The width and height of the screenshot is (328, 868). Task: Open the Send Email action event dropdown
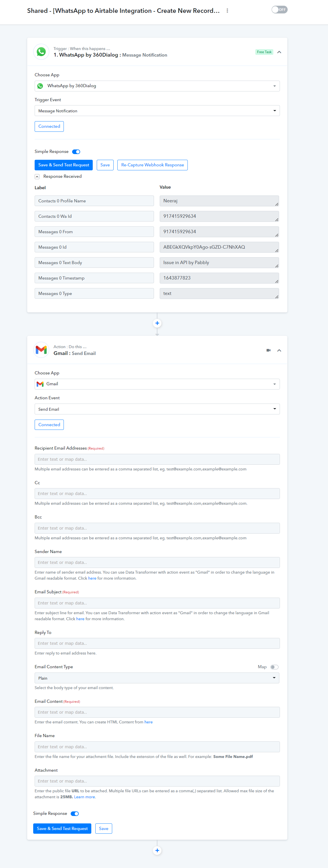[x=157, y=409]
